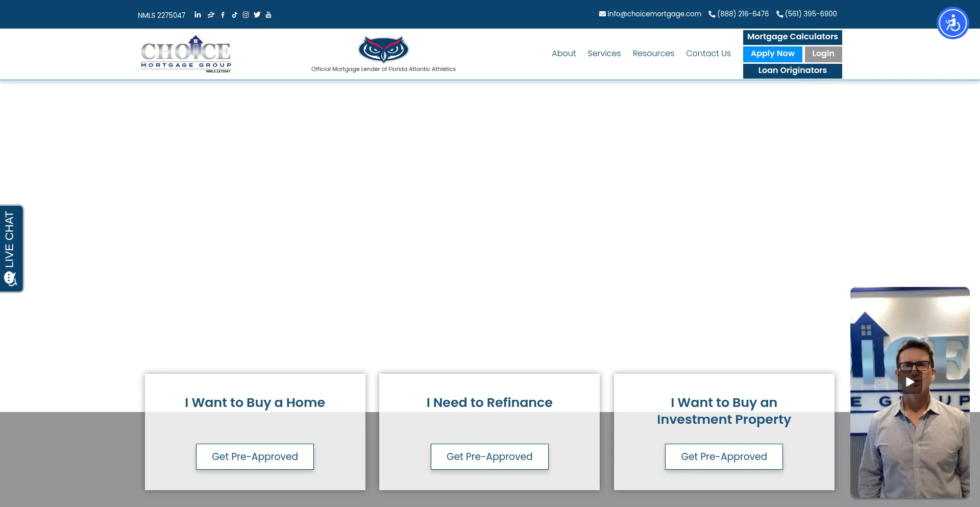The image size is (980, 507).
Task: Go to Contact Us page
Action: (x=708, y=54)
